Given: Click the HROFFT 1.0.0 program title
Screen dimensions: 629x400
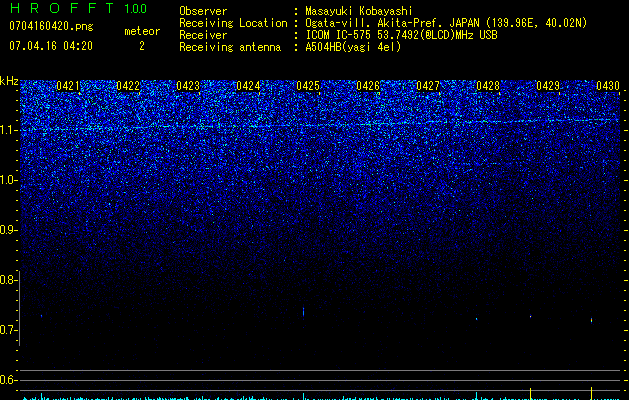Looking at the screenshot, I should click(78, 8).
